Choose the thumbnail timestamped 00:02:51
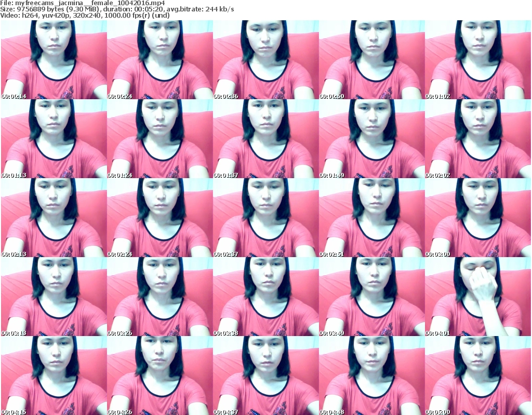 [x=371, y=218]
